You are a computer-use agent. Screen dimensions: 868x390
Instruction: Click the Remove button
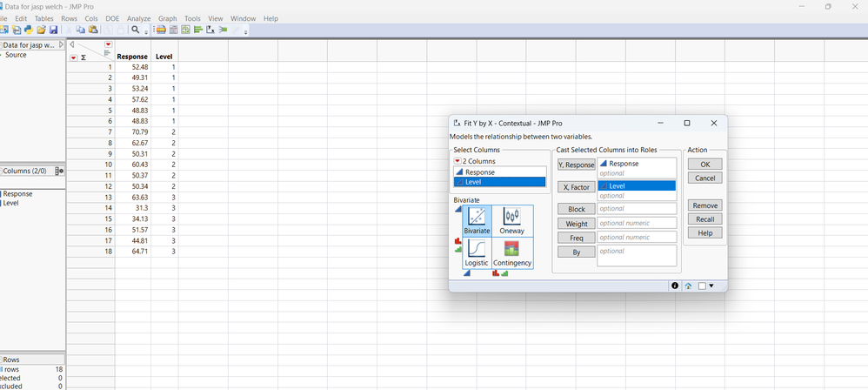coord(704,205)
